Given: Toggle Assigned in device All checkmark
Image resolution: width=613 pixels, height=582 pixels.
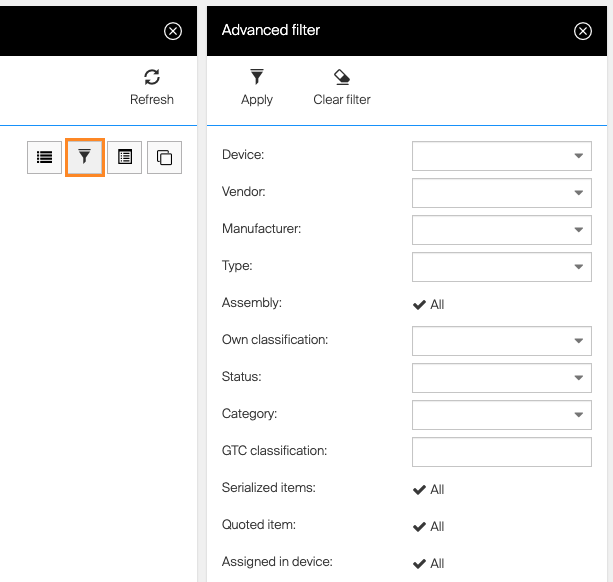Looking at the screenshot, I should point(420,563).
